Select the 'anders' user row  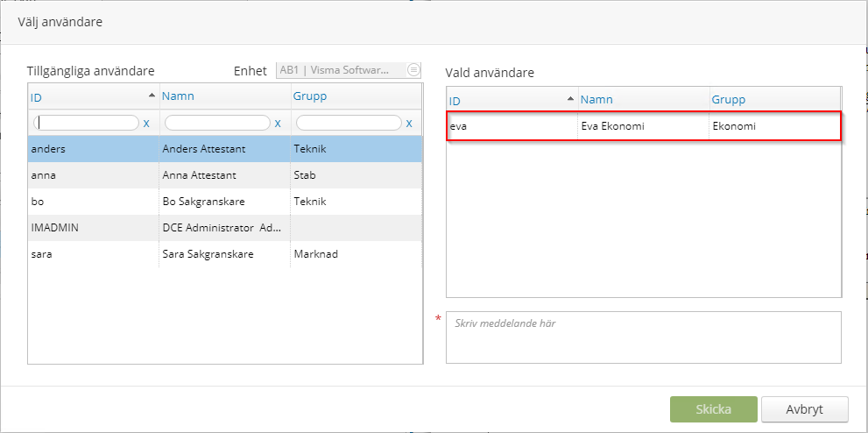(225, 149)
